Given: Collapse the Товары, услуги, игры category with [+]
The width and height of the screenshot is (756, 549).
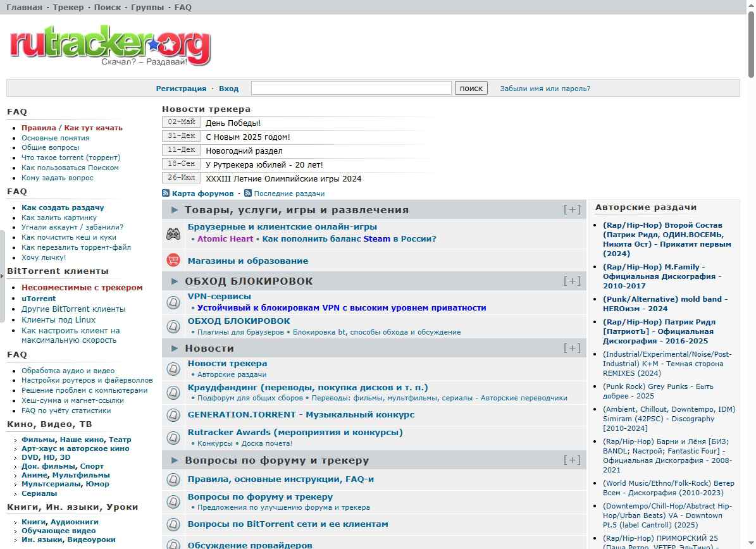Looking at the screenshot, I should coord(572,210).
